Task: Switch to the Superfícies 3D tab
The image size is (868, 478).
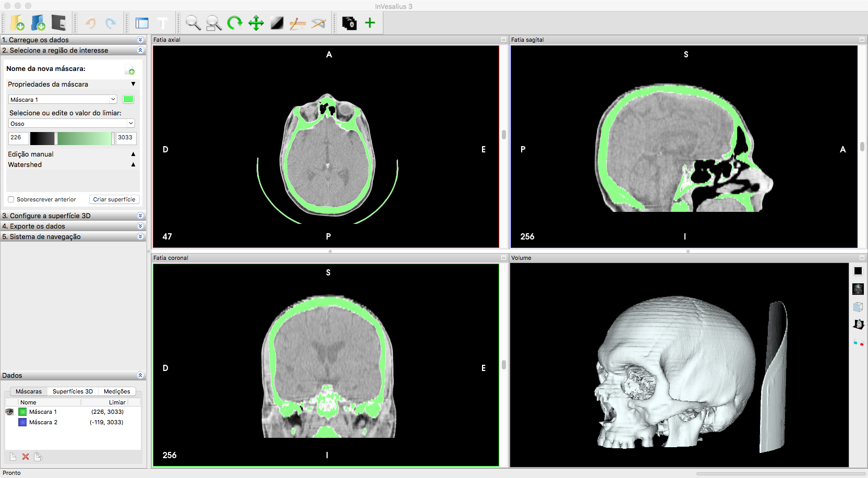Action: [73, 391]
